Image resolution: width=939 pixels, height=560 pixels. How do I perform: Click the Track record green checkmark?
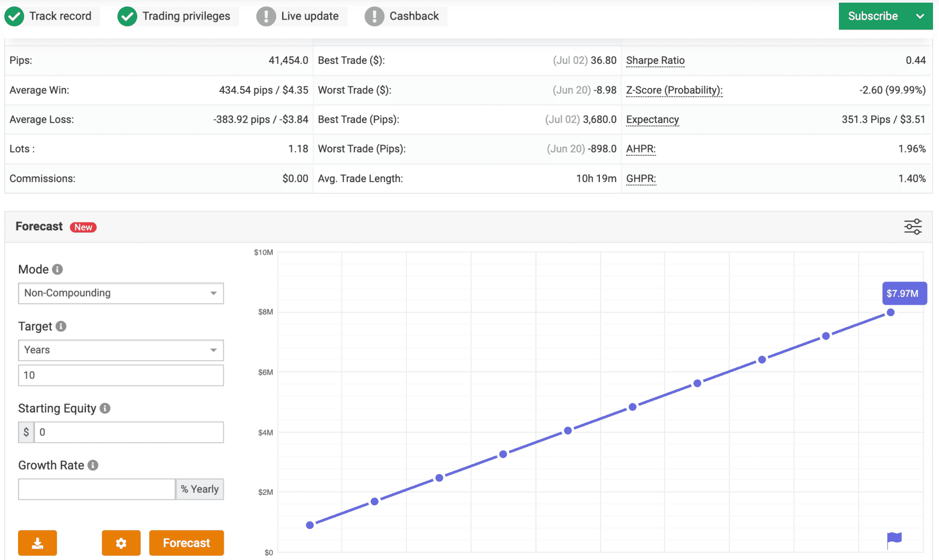point(14,16)
